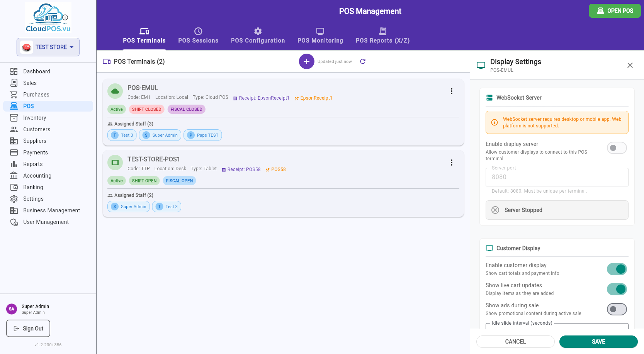Viewport: 644px width, 354px height.
Task: Open the POS Reports (X/Z) tab
Action: (x=382, y=36)
